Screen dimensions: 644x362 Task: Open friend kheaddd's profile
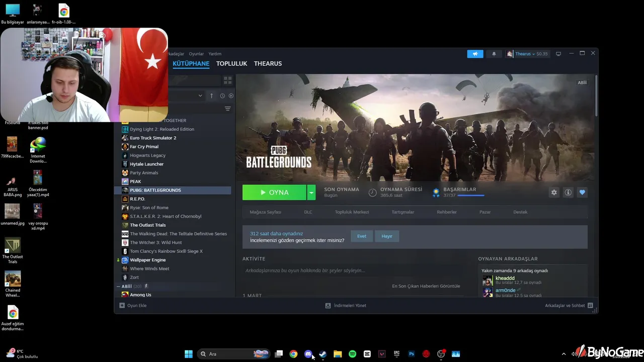[505, 278]
